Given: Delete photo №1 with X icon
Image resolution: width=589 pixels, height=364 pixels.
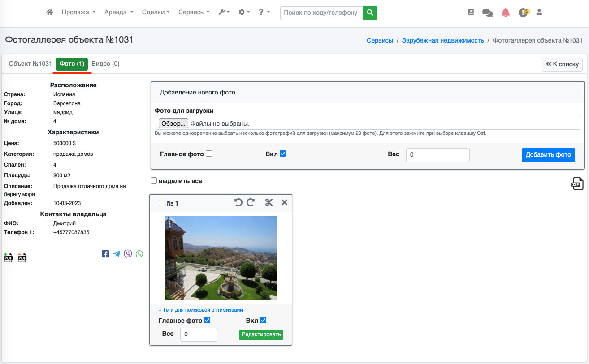Looking at the screenshot, I should click(x=284, y=203).
